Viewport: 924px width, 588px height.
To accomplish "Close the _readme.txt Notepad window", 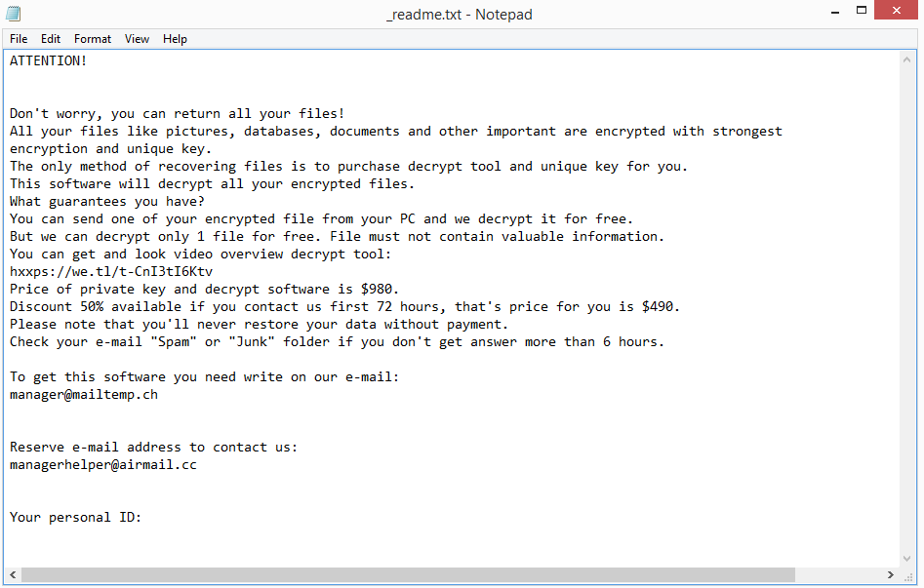I will click(897, 10).
